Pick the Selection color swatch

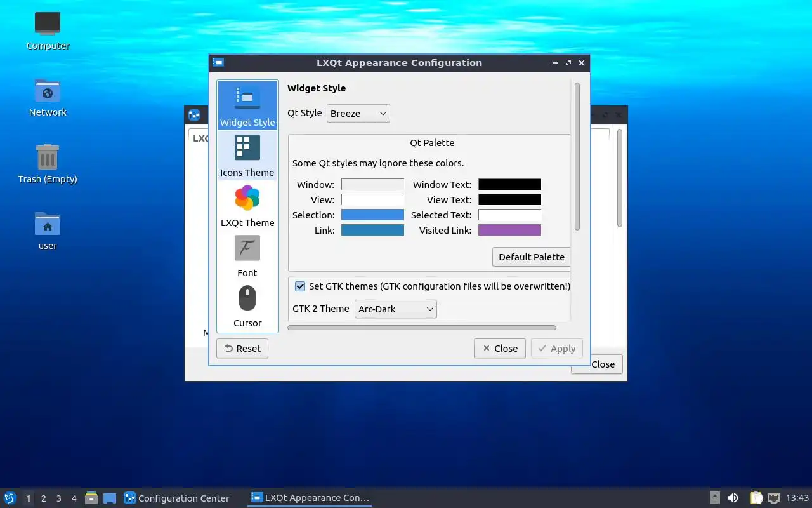(x=373, y=215)
